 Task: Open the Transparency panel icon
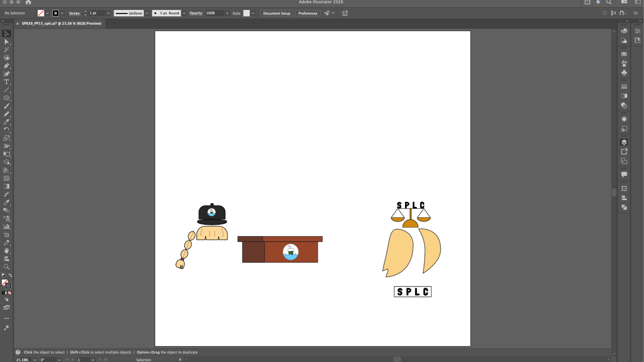pos(624,105)
